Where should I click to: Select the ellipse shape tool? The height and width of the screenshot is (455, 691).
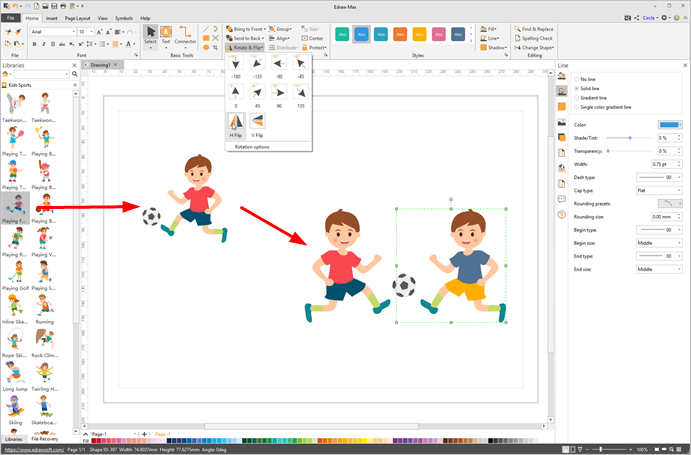pyautogui.click(x=206, y=47)
